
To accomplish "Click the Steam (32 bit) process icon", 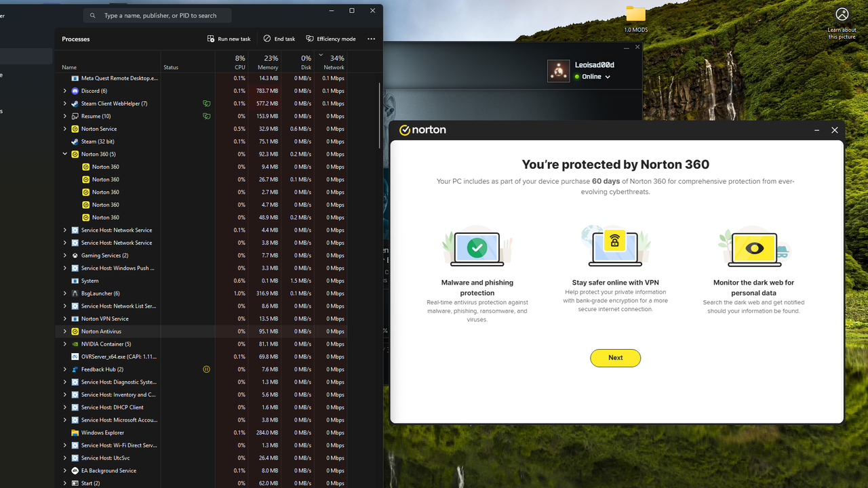I will point(75,142).
